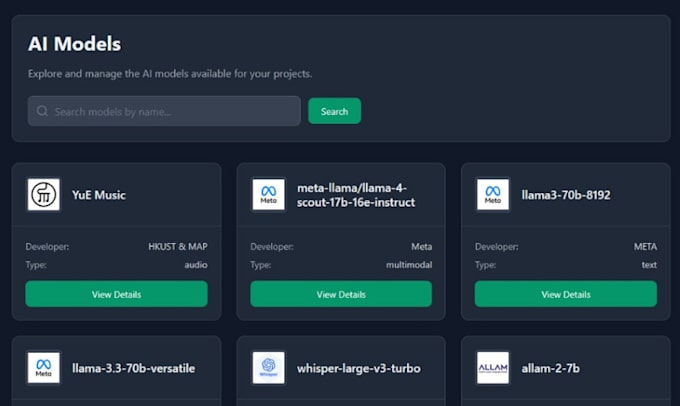Click the 'multimodal' type value
The image size is (680, 406).
[409, 265]
